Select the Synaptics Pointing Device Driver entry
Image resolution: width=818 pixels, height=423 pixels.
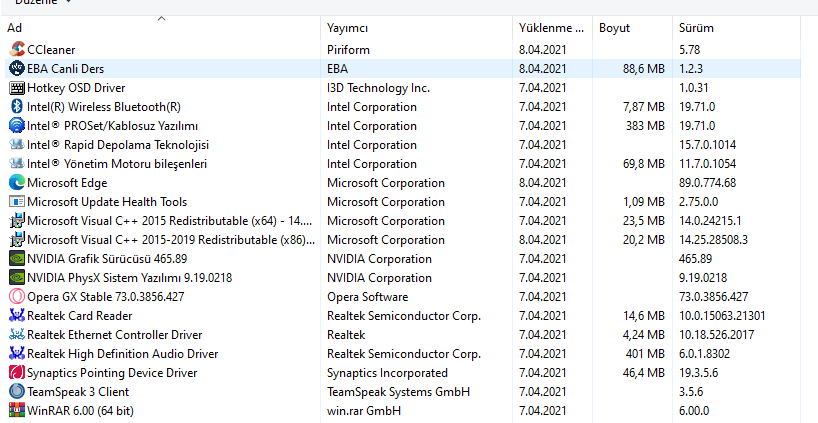[112, 373]
